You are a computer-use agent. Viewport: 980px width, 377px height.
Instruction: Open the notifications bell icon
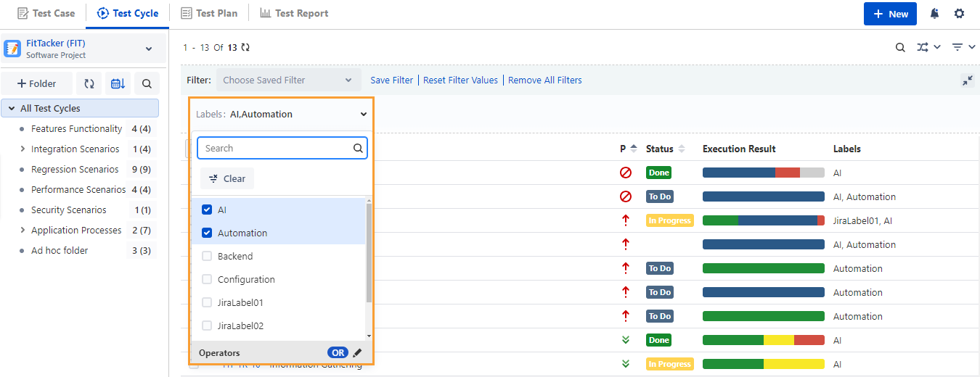[934, 14]
